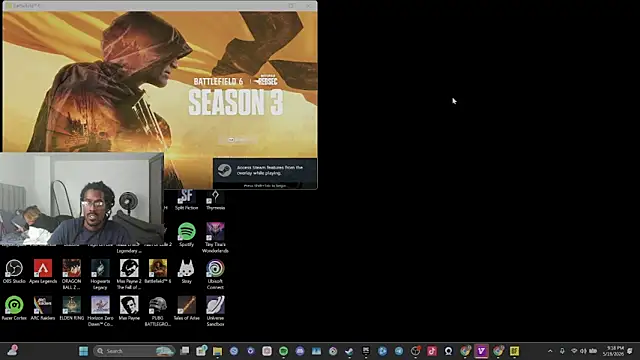Image resolution: width=640 pixels, height=360 pixels.
Task: Open the Windows Start menu
Action: pyautogui.click(x=83, y=351)
